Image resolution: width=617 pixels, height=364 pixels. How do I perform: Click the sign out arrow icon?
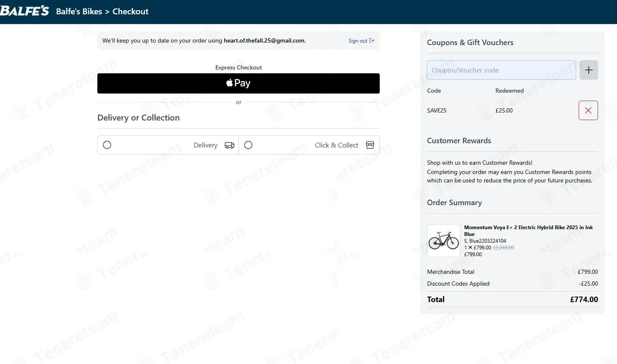(372, 41)
